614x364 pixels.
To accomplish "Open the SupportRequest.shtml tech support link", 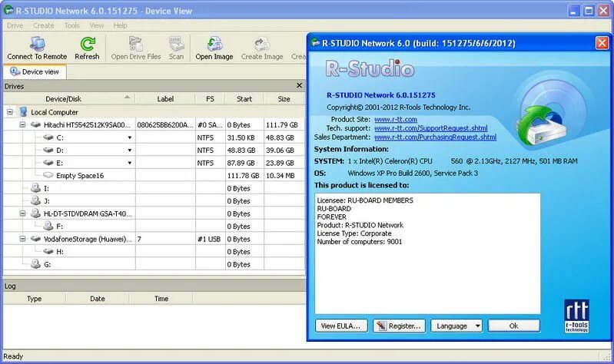I will coord(431,128).
